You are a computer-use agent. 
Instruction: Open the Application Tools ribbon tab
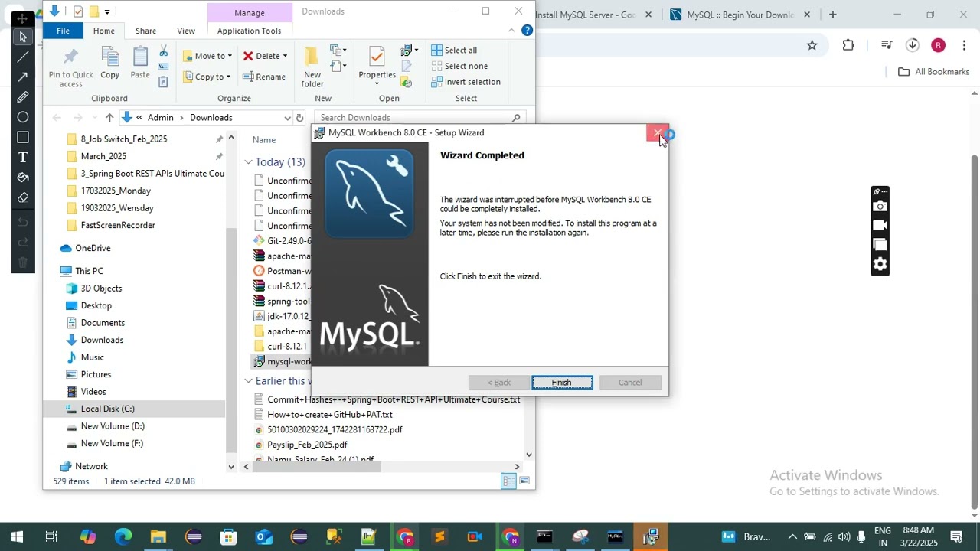[249, 31]
